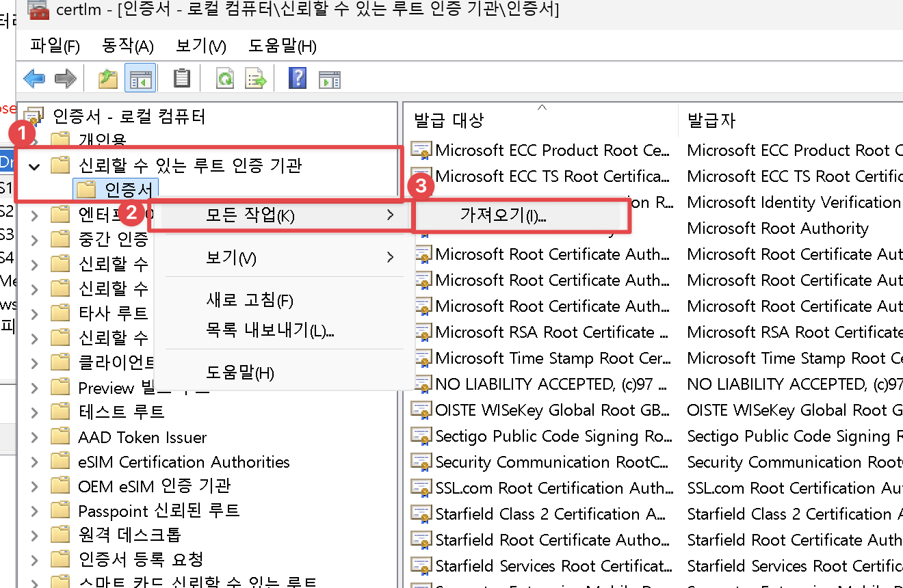Click the 발급자 column header

point(711,121)
